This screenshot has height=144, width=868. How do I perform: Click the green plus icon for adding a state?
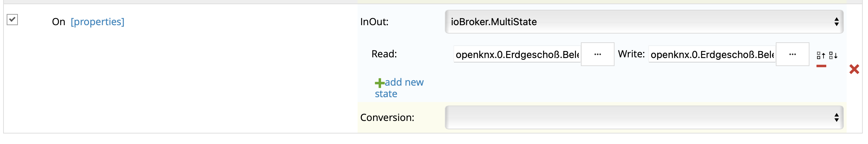tap(379, 83)
